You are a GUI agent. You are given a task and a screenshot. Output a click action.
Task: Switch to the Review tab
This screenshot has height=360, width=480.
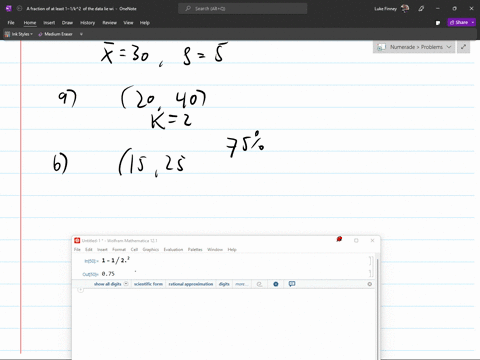109,23
